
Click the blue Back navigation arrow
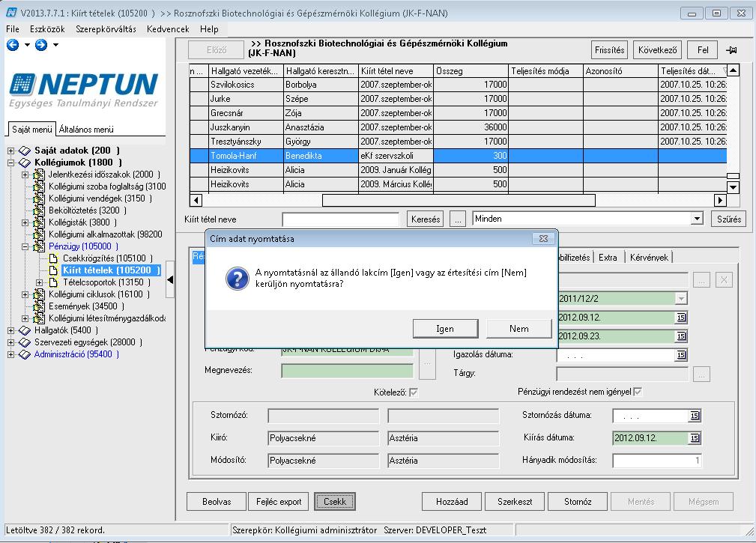[x=13, y=45]
